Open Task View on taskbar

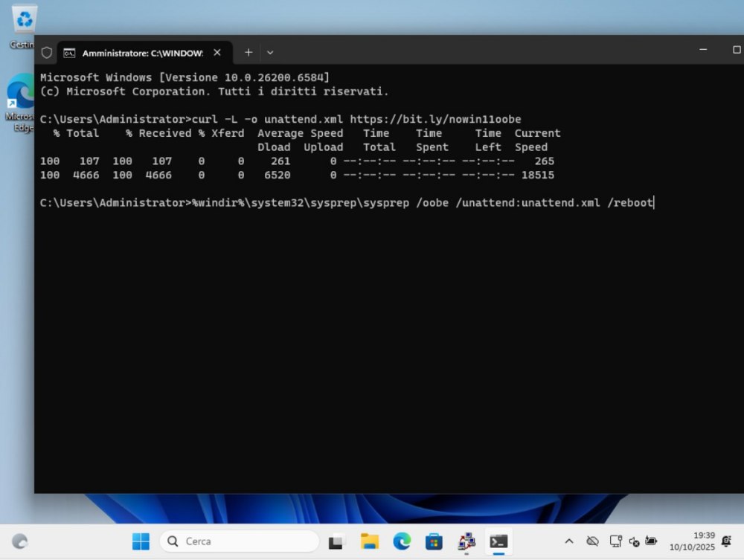click(337, 541)
